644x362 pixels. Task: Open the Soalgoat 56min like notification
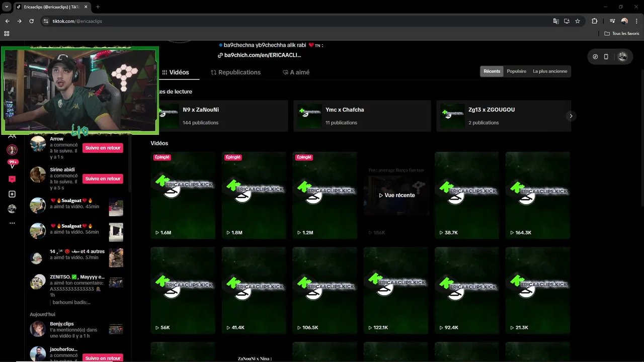click(x=76, y=231)
